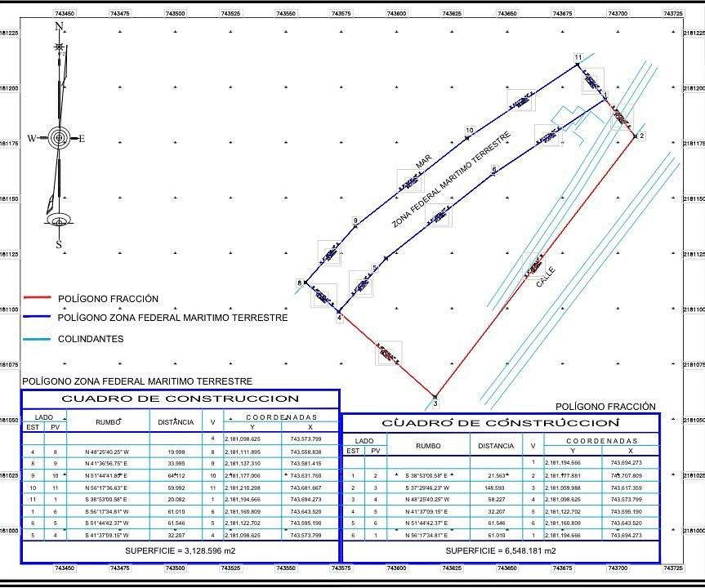Click distance cell 21.563
Screen dimensions: 705x588
tap(497, 475)
